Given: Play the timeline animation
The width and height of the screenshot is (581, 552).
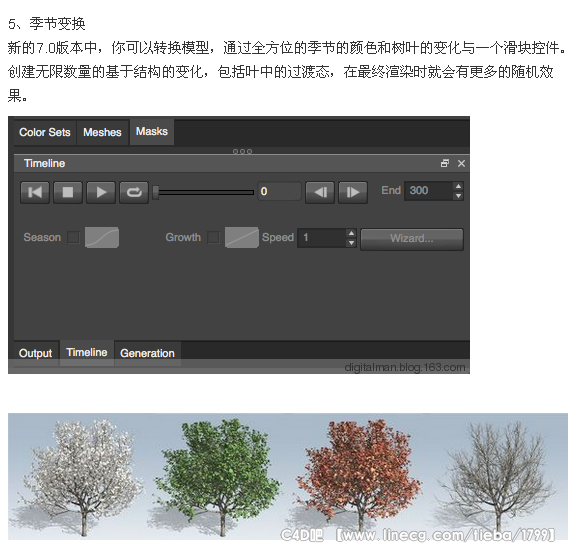Looking at the screenshot, I should click(x=101, y=192).
